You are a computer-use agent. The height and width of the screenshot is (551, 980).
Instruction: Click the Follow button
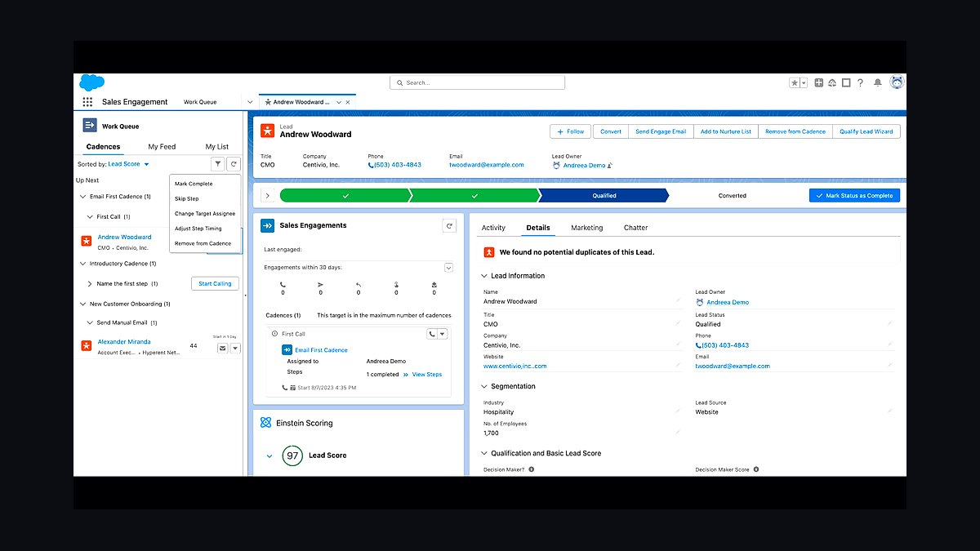[x=571, y=131]
